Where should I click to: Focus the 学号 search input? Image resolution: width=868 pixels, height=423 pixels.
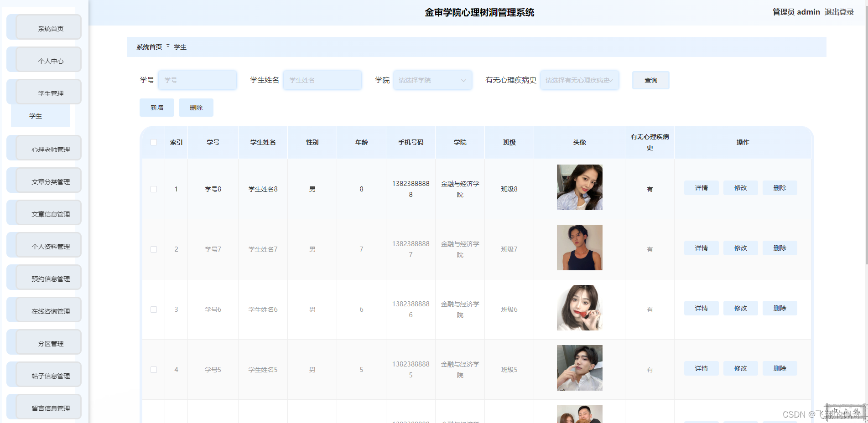click(x=198, y=80)
